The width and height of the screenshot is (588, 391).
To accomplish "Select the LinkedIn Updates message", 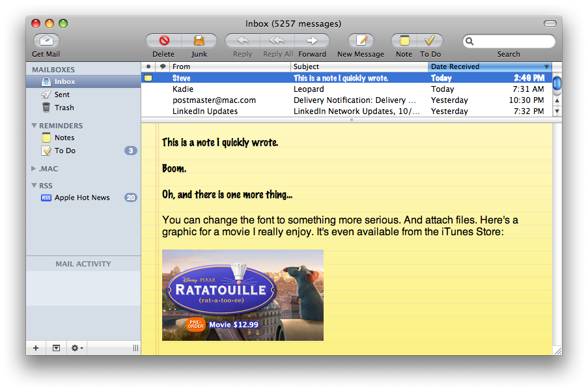I will [346, 111].
